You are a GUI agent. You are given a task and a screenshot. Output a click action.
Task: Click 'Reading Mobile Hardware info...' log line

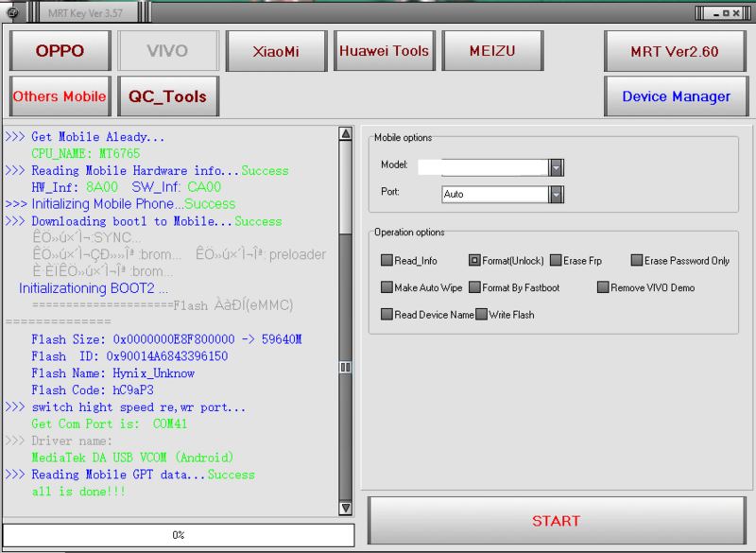tap(146, 170)
